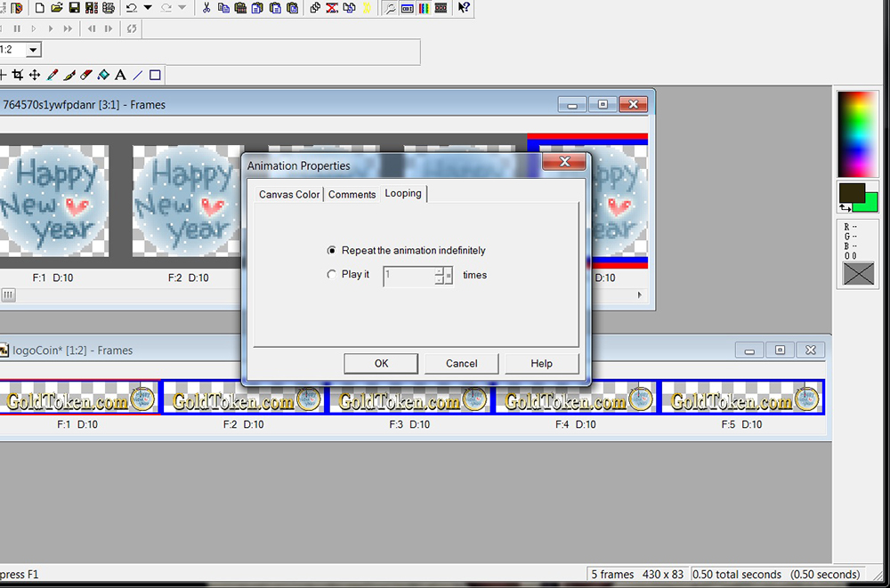This screenshot has height=588, width=890.
Task: Select GoldToken frame F:3 thumbnail
Action: click(x=409, y=398)
